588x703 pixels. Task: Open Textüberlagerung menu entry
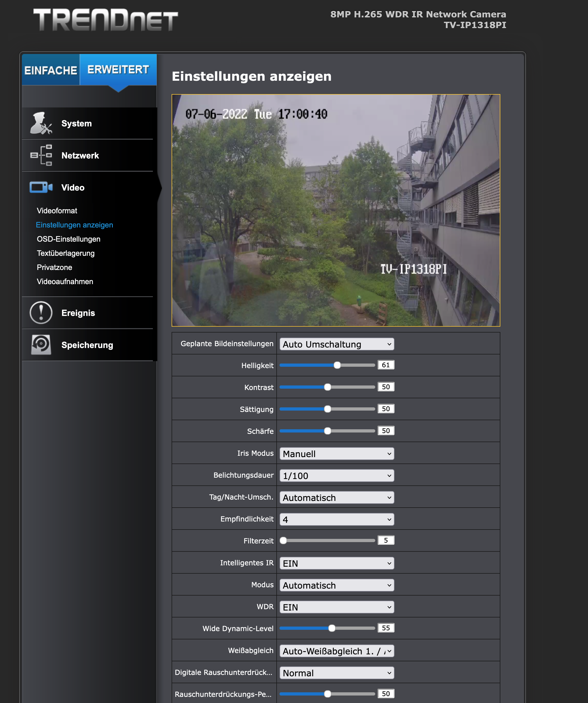pos(65,253)
